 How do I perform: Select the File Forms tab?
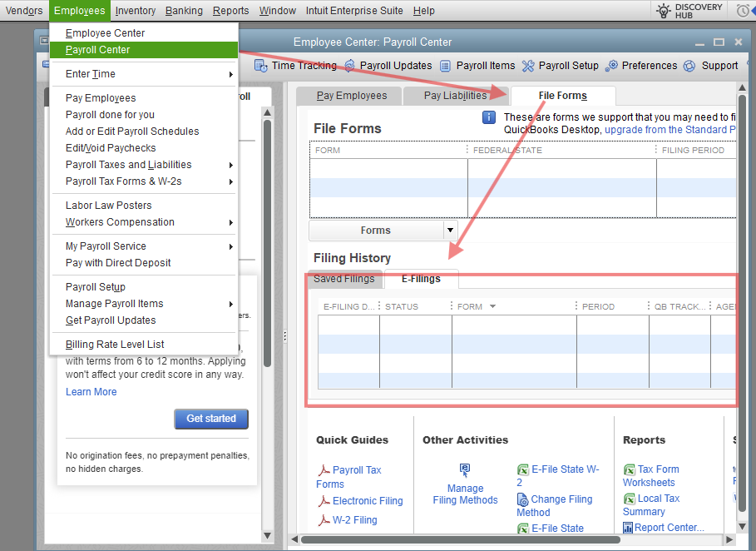[x=563, y=96]
